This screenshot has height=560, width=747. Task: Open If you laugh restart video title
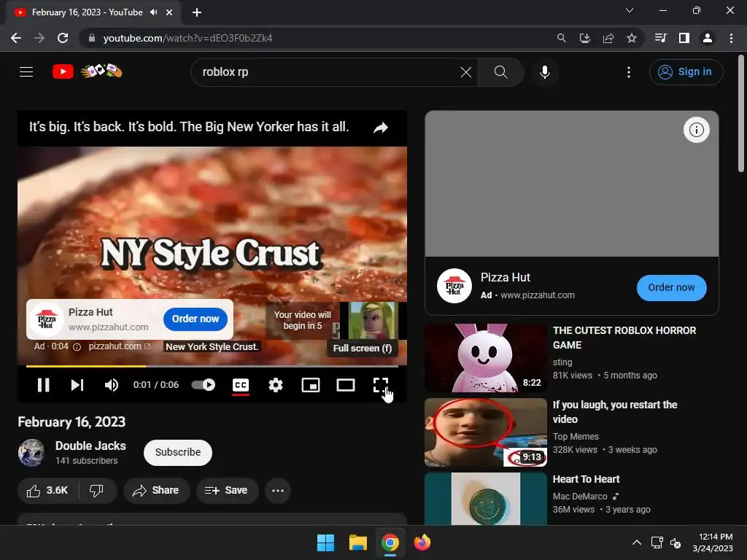(x=615, y=412)
